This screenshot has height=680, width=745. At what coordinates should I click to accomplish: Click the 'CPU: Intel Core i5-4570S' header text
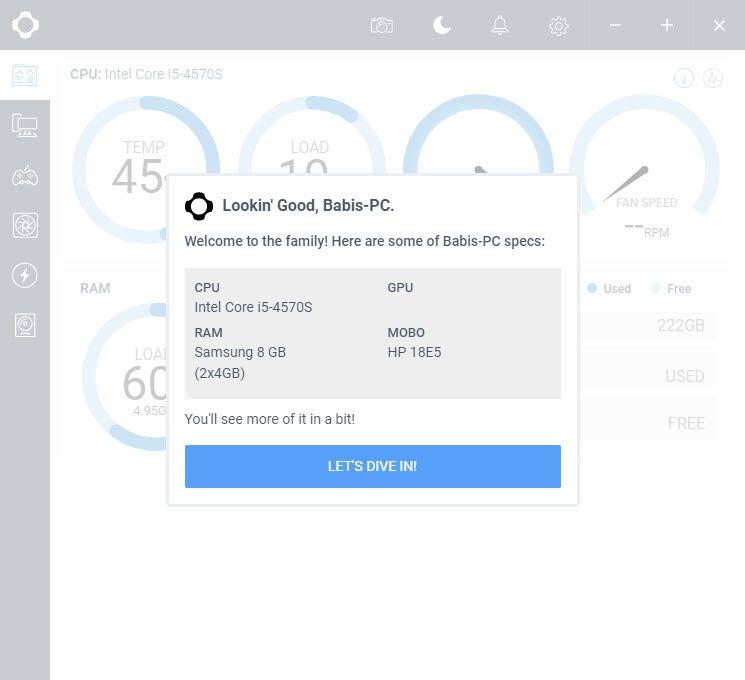146,74
